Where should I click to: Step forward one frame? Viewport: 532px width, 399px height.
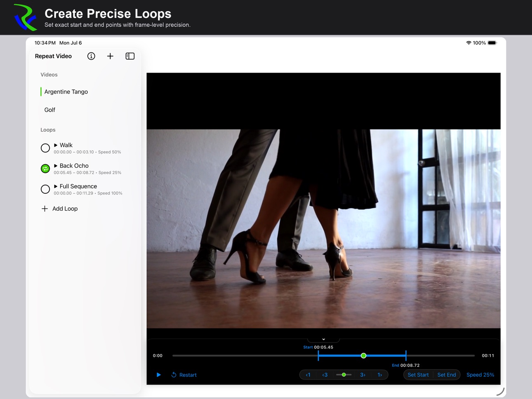(380, 375)
